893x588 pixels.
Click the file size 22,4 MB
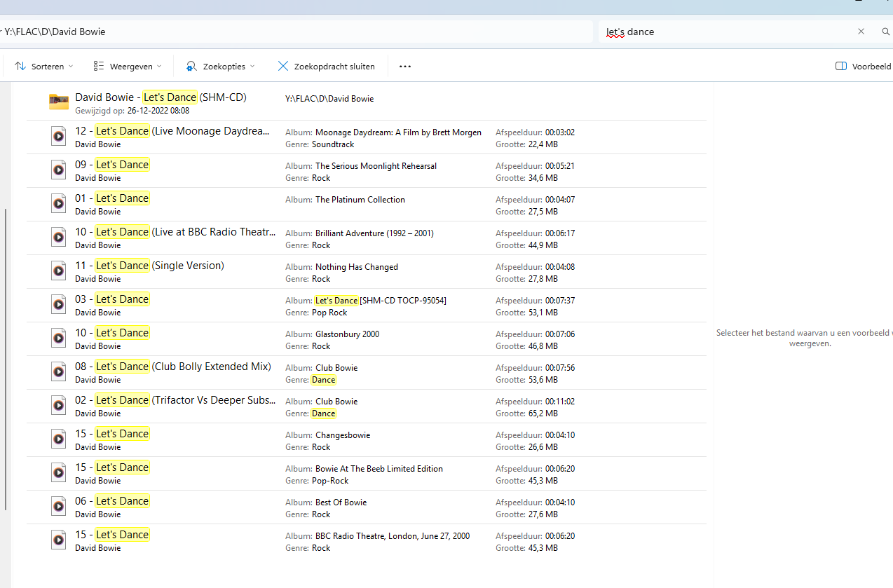pos(543,144)
